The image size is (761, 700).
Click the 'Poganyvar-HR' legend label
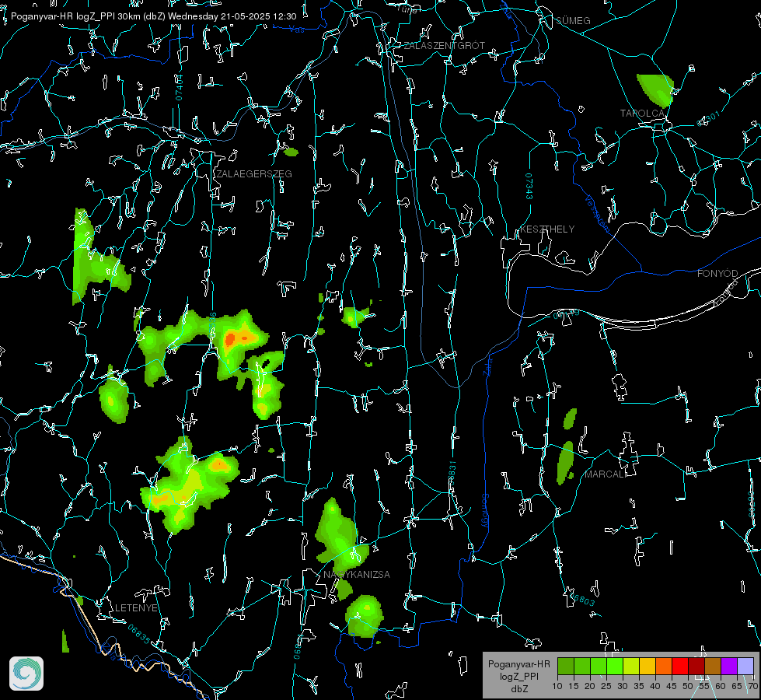518,663
